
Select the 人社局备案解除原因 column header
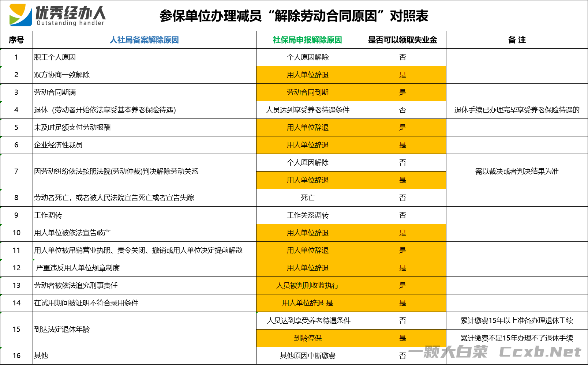click(144, 40)
